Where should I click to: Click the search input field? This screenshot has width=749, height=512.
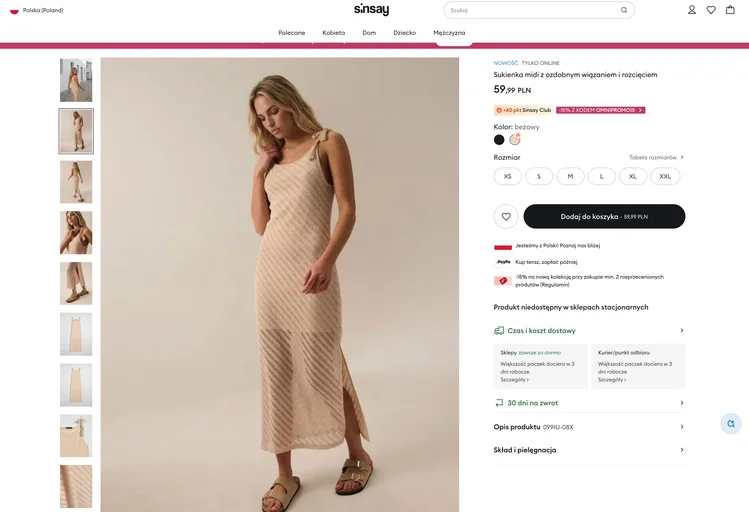[x=532, y=10]
